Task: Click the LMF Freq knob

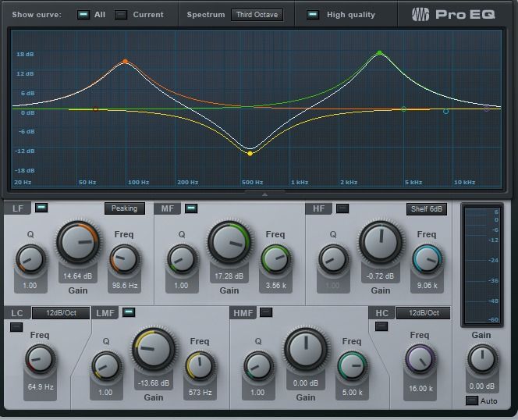Action: (200, 367)
